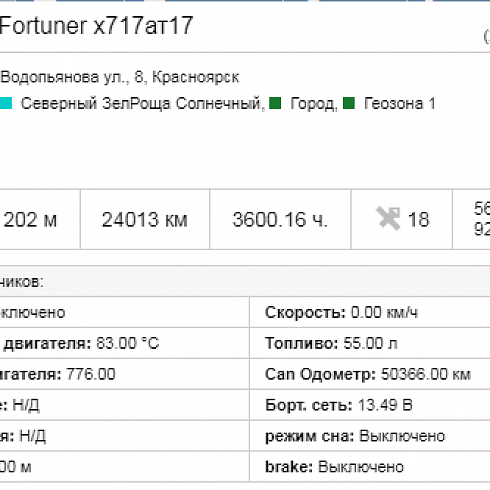
Task: Click the Геозона 1 label
Action: [400, 103]
